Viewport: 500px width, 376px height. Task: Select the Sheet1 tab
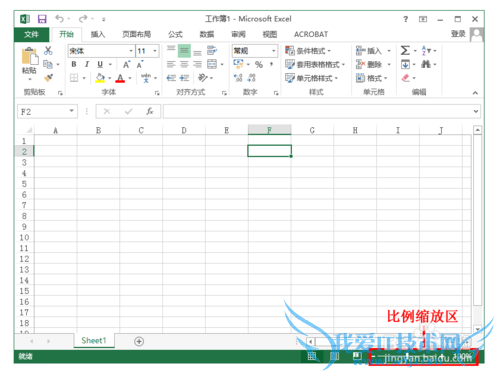94,341
